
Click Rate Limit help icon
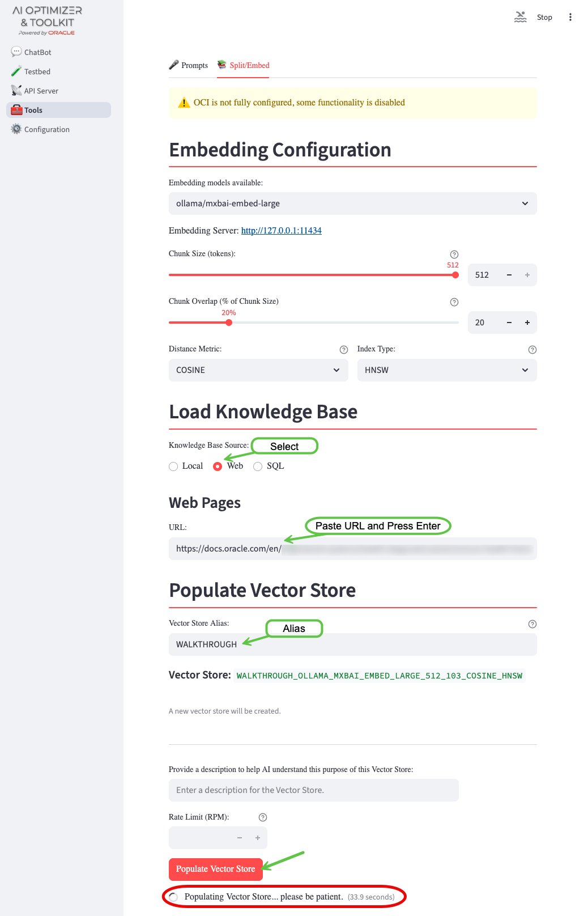coord(262,817)
